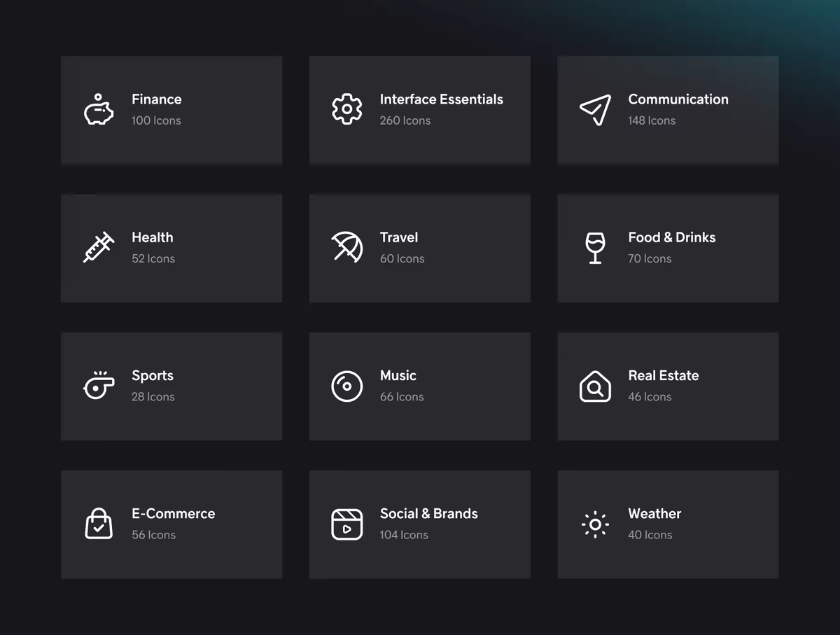This screenshot has width=840, height=635.
Task: Select the shopping bag E-Commerce icon
Action: pyautogui.click(x=99, y=524)
